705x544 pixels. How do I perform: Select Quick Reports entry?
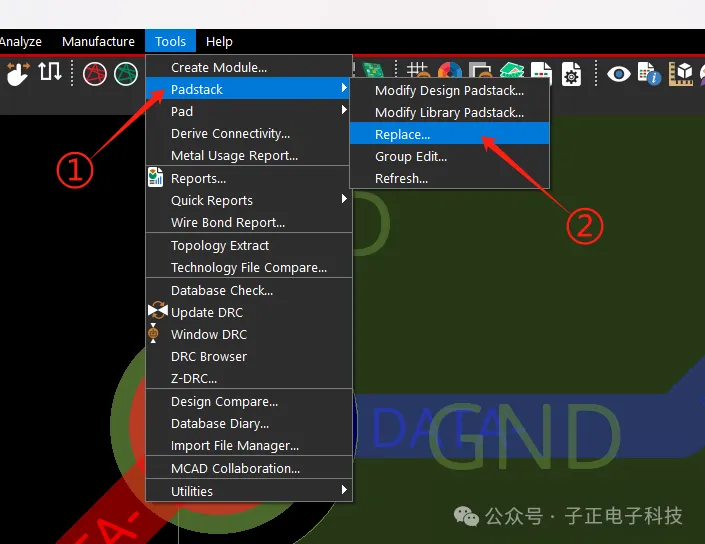pos(249,200)
